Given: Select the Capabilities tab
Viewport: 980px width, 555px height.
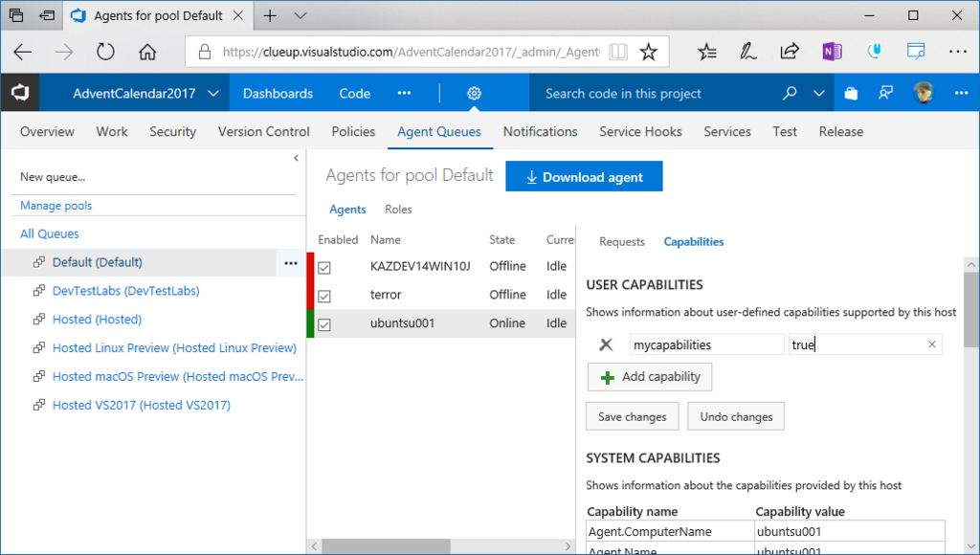Looking at the screenshot, I should (x=693, y=242).
